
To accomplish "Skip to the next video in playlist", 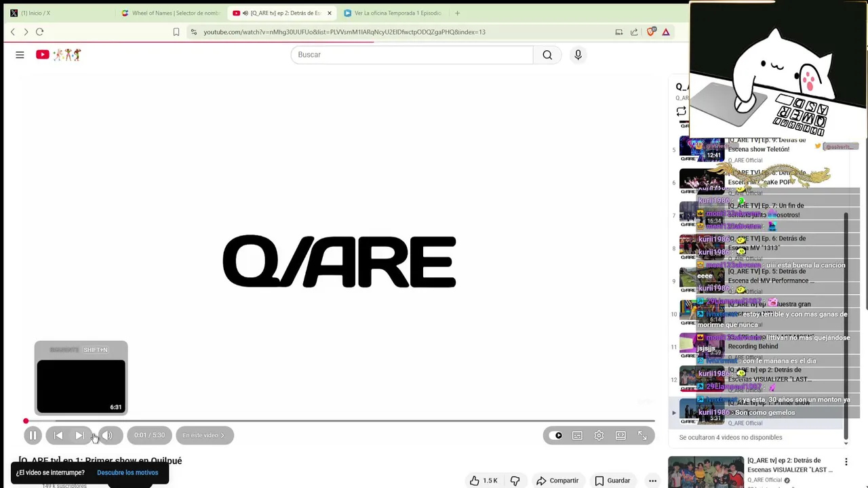I will (79, 435).
